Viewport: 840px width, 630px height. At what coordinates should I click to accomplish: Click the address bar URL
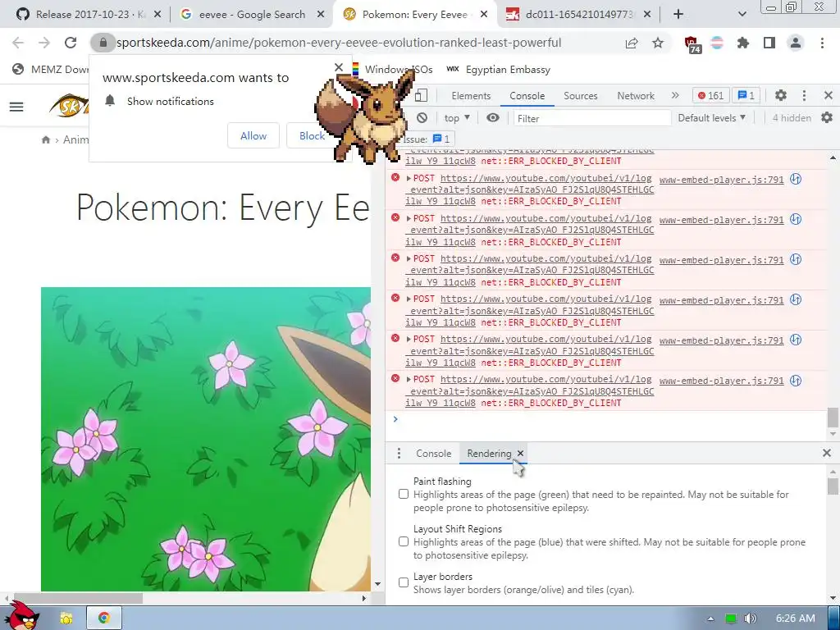click(x=339, y=43)
